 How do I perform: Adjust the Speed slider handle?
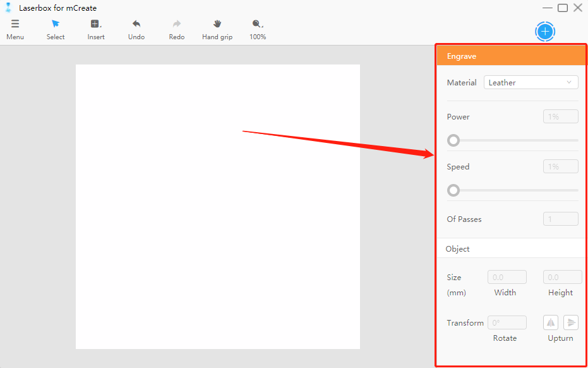(x=453, y=190)
